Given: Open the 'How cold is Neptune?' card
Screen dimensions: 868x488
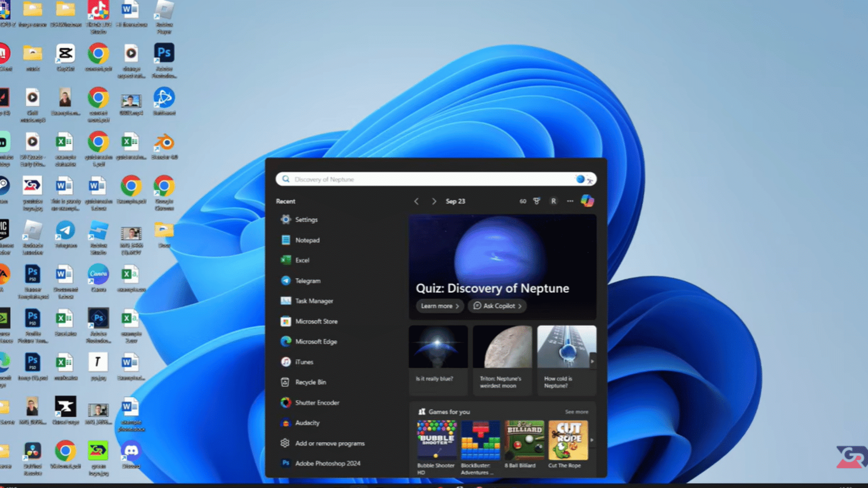Looking at the screenshot, I should [566, 360].
